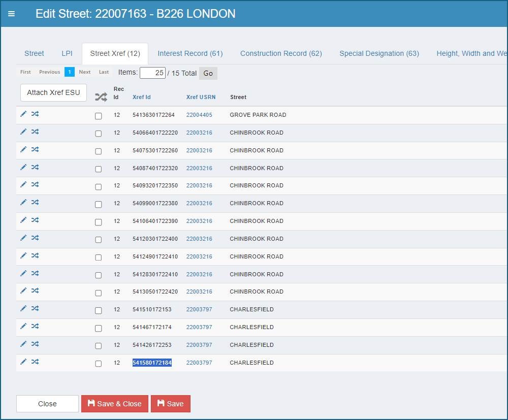508x420 pixels.
Task: Select page 1 in pagination
Action: point(69,72)
